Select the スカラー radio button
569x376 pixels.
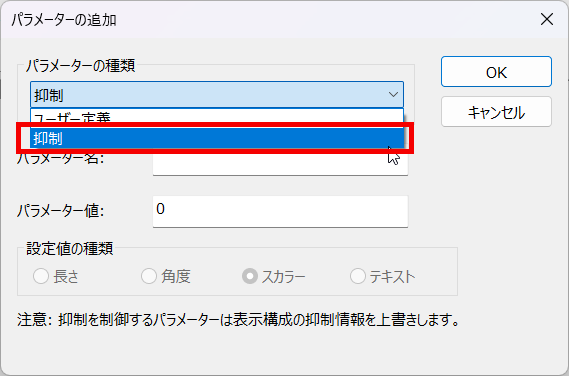pos(250,276)
